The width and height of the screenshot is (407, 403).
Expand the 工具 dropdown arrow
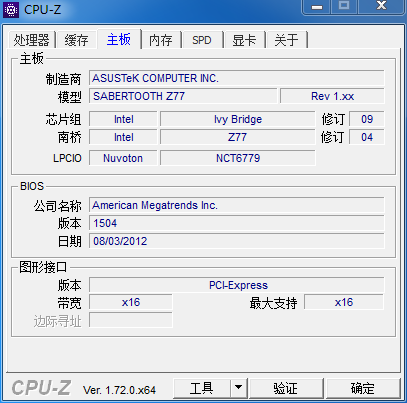238,388
